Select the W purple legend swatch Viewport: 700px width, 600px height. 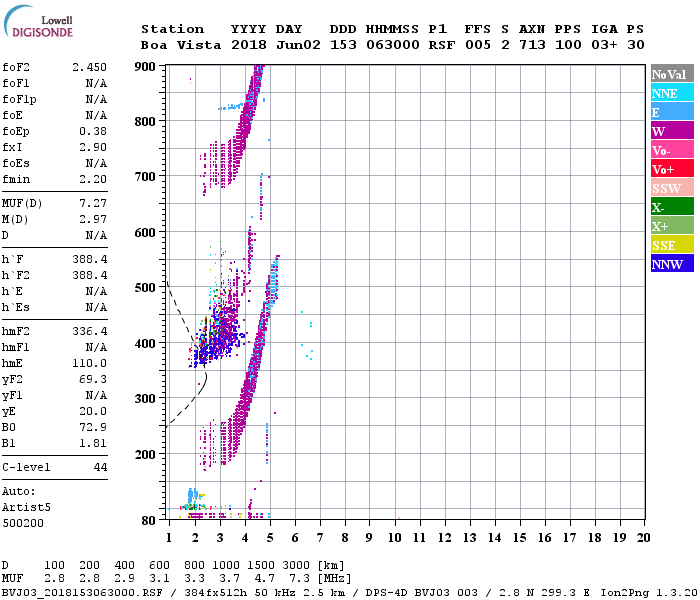coord(672,131)
